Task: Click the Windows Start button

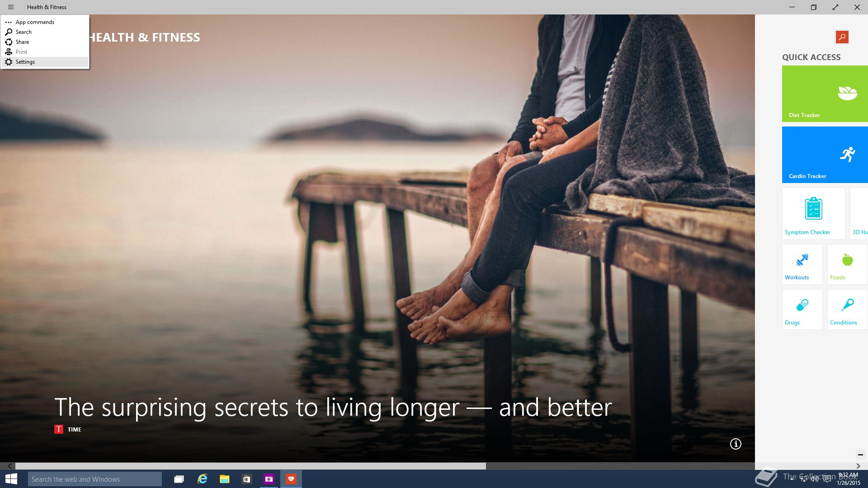Action: pos(11,479)
